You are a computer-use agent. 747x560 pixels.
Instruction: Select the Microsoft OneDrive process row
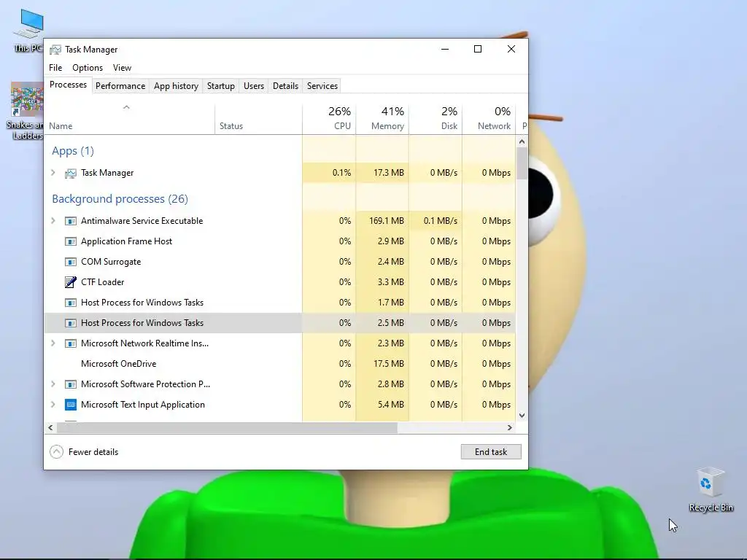pos(280,364)
